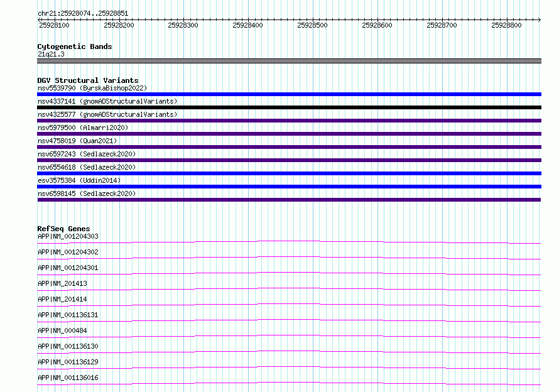Screen dimensions: 559x392
Task: Click the 25928800 ruler position
Action: click(x=506, y=25)
